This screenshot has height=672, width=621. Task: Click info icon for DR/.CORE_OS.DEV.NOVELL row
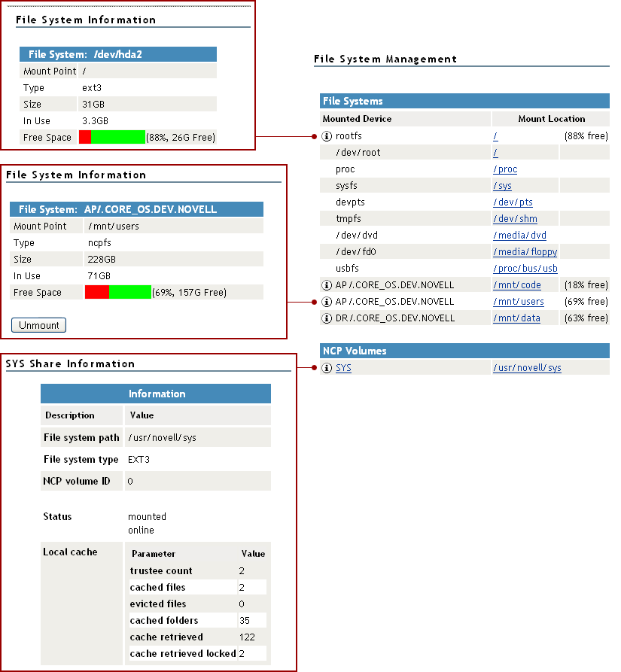click(x=327, y=318)
